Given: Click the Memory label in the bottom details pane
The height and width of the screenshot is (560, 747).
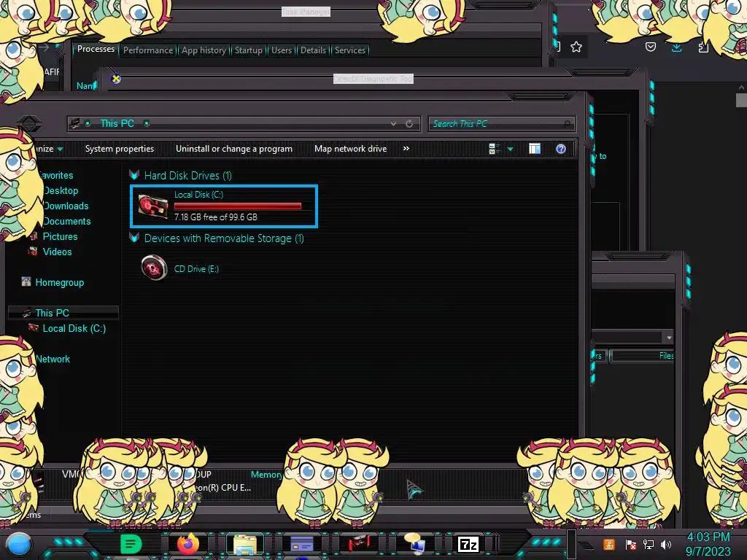Looking at the screenshot, I should (266, 474).
